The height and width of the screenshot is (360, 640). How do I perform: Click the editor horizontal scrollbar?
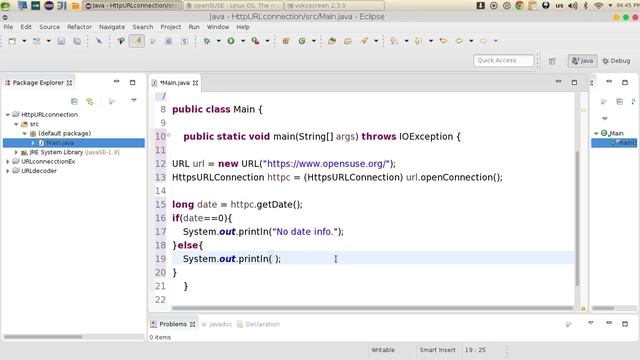pos(372,308)
